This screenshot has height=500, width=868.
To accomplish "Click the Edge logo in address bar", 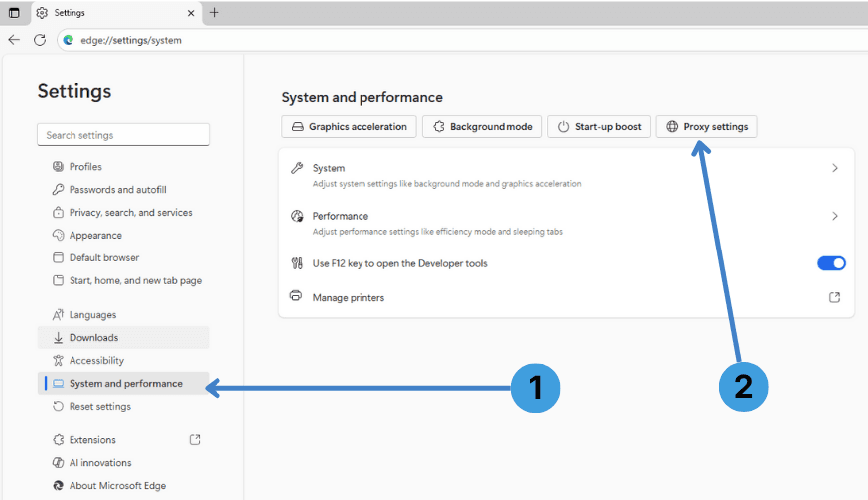I will pos(69,40).
